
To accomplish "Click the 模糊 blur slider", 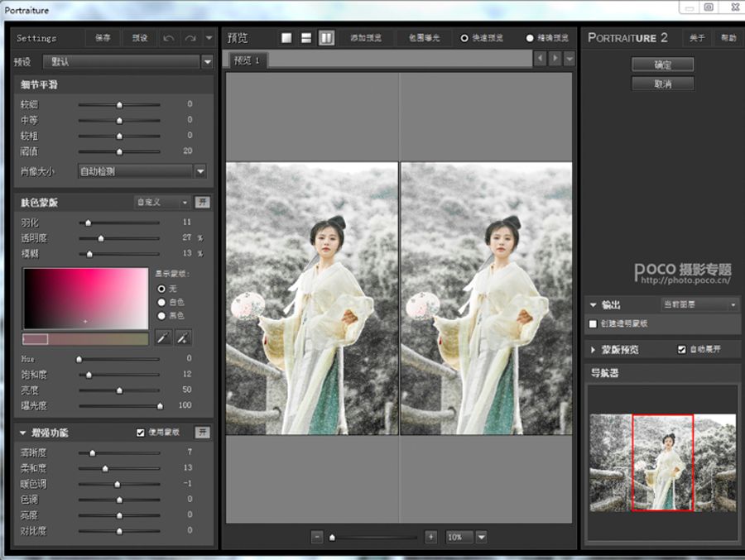I will [x=119, y=254].
